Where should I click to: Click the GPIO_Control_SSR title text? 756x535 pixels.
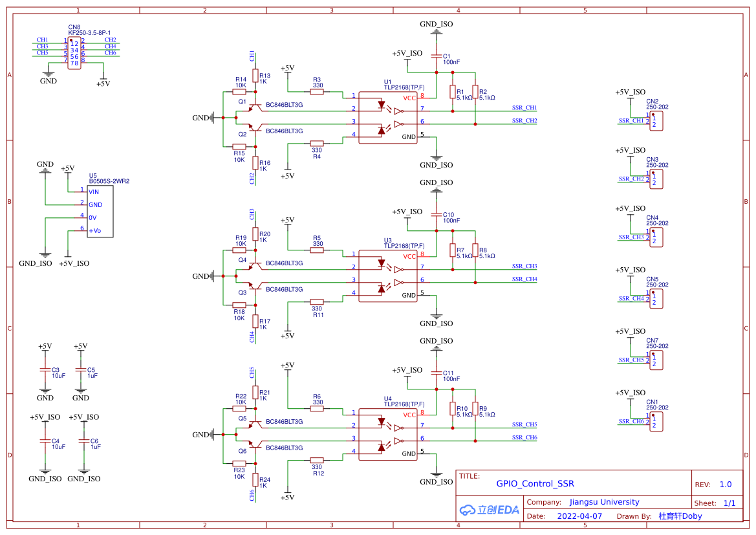(535, 484)
